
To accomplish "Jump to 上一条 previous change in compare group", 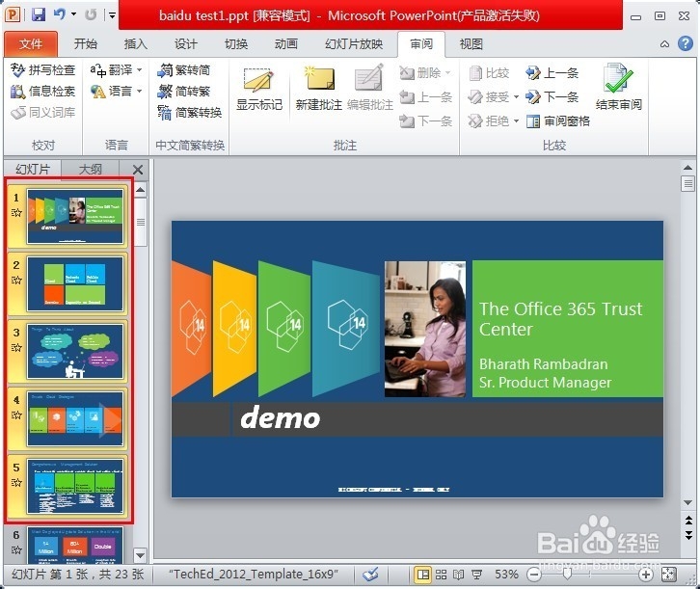I will 552,72.
